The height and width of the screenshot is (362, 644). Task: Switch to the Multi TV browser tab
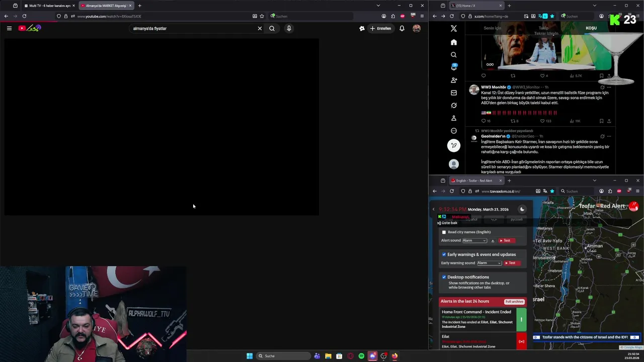click(x=49, y=6)
